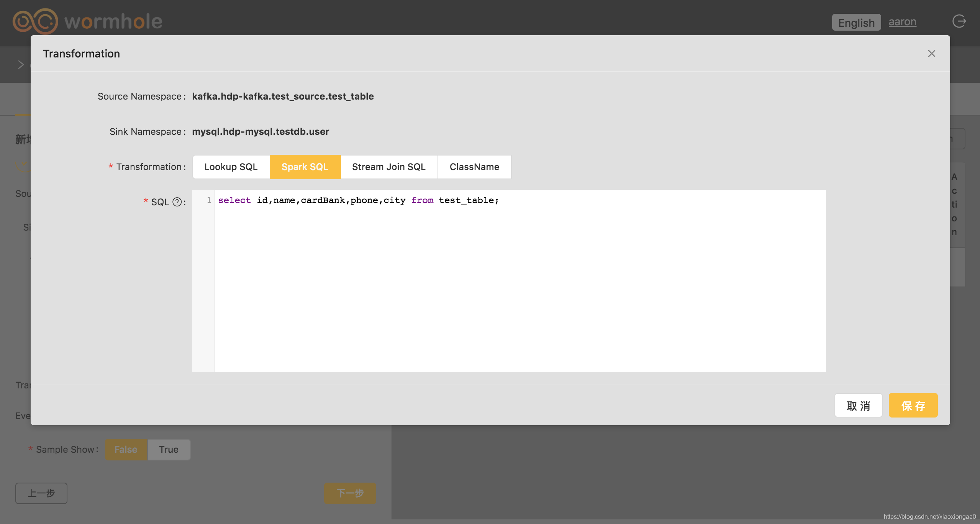Open the aaron user profile link
This screenshot has height=524, width=980.
902,22
